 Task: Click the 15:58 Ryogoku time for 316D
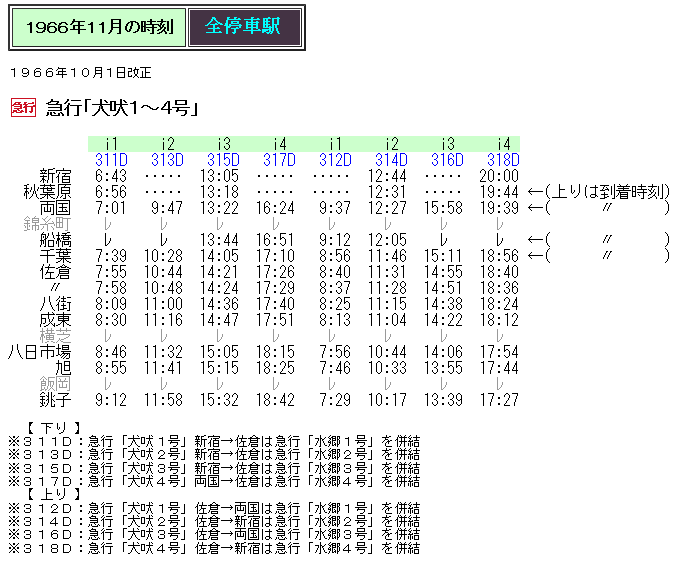(x=443, y=208)
